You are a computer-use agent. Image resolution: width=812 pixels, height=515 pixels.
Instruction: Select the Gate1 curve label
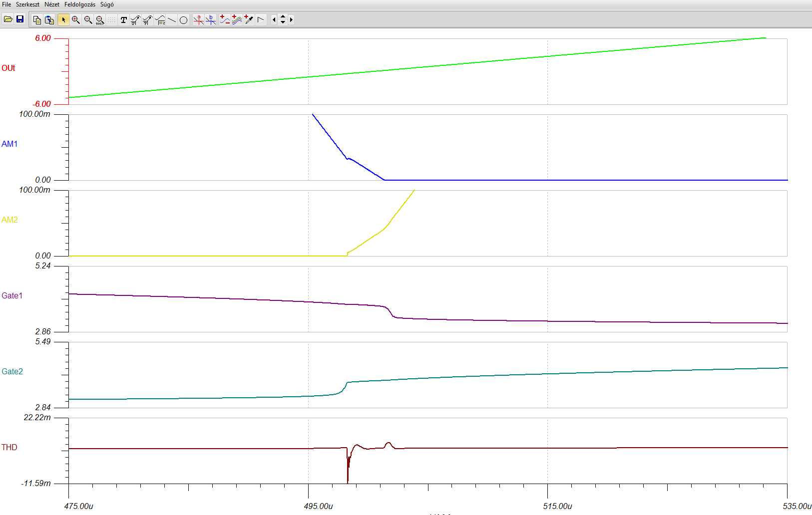[x=12, y=295]
